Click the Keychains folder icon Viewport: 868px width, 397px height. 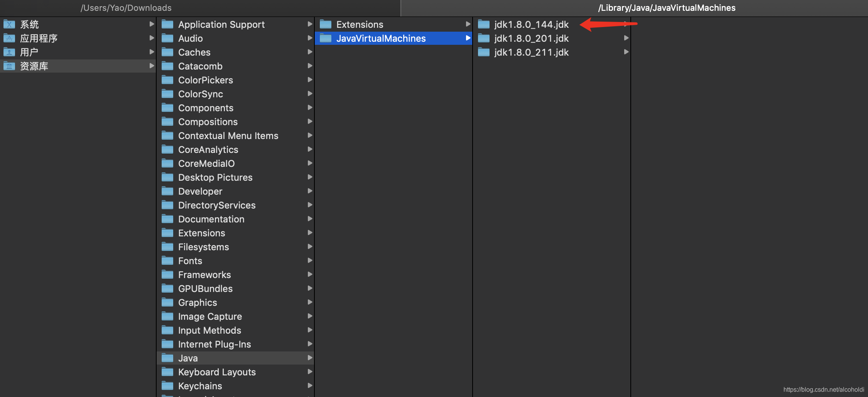click(167, 386)
